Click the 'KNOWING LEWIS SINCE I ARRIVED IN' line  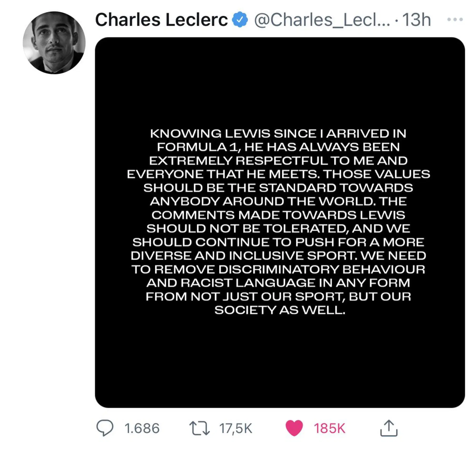(x=278, y=134)
